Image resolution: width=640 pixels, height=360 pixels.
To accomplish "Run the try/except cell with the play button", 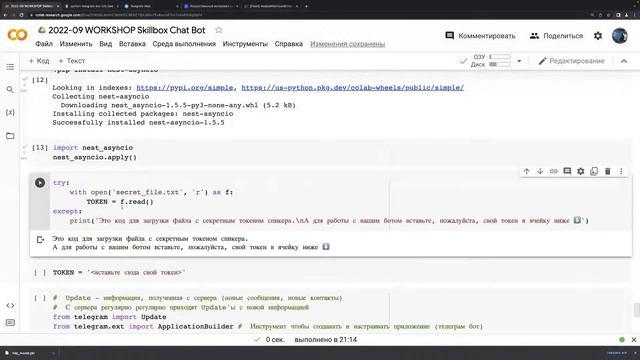I will pyautogui.click(x=40, y=182).
